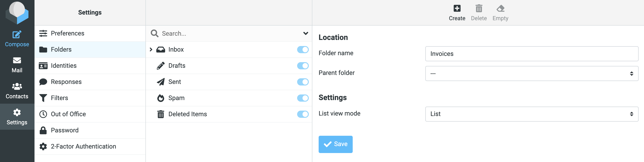644x162 pixels.
Task: Click the Empty eraser icon
Action: coord(500,9)
